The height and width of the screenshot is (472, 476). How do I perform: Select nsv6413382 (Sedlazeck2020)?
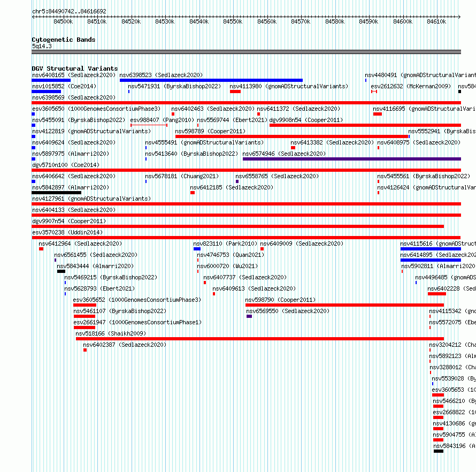pos(332,142)
